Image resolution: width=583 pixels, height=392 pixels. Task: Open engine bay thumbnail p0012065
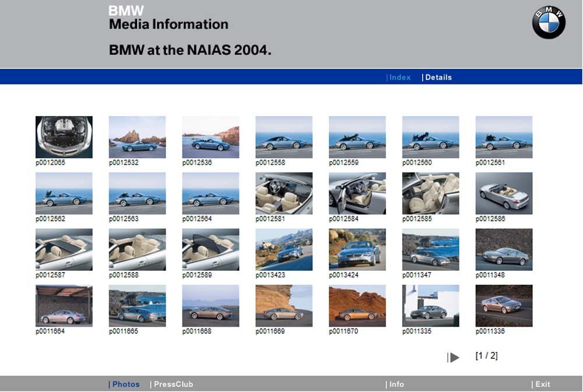point(64,137)
